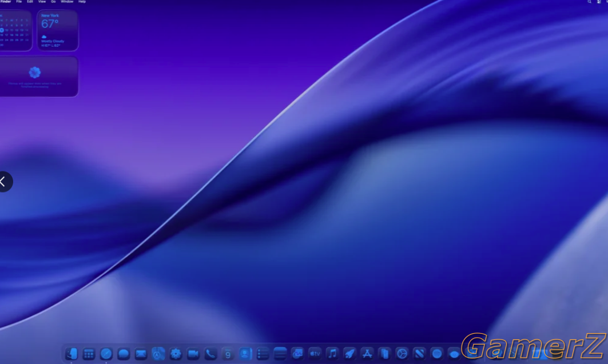
Task: Click the "67°" temperature in the Weather widget
Action: (x=50, y=24)
